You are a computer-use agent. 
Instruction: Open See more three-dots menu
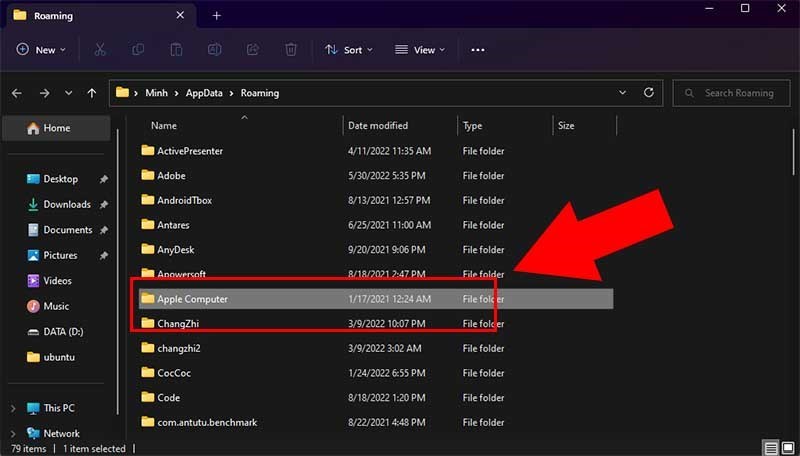click(x=477, y=49)
